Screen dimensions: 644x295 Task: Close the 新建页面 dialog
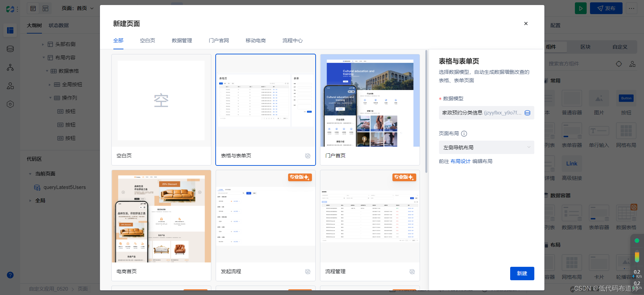[526, 23]
